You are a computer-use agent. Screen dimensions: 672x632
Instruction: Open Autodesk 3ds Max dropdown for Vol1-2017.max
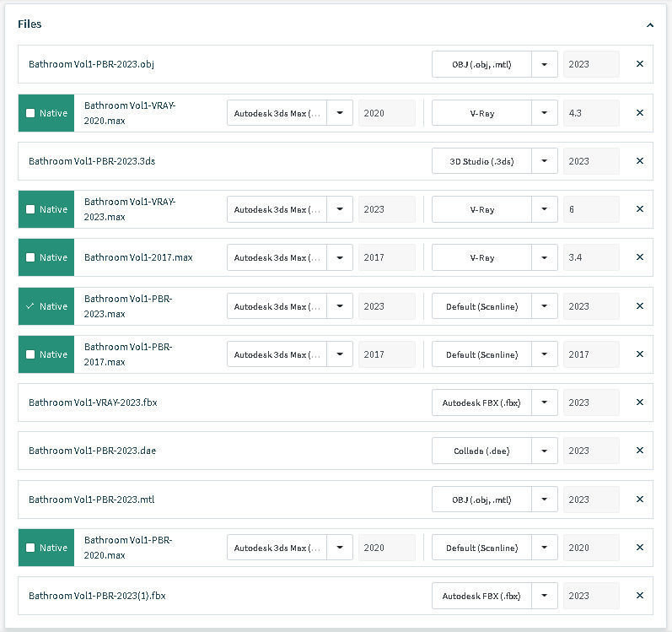tap(339, 257)
